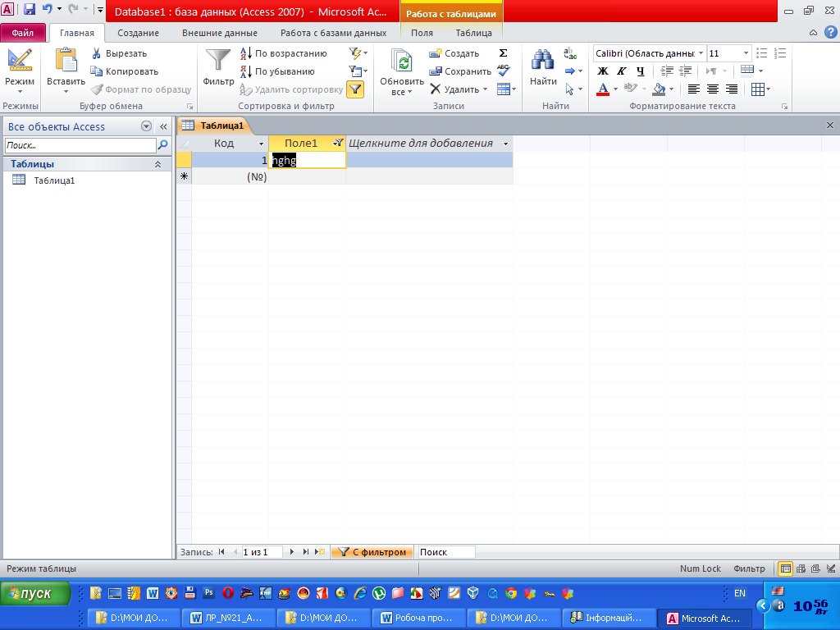Open the Файл tab
Screen dimensions: 840x630
point(23,33)
